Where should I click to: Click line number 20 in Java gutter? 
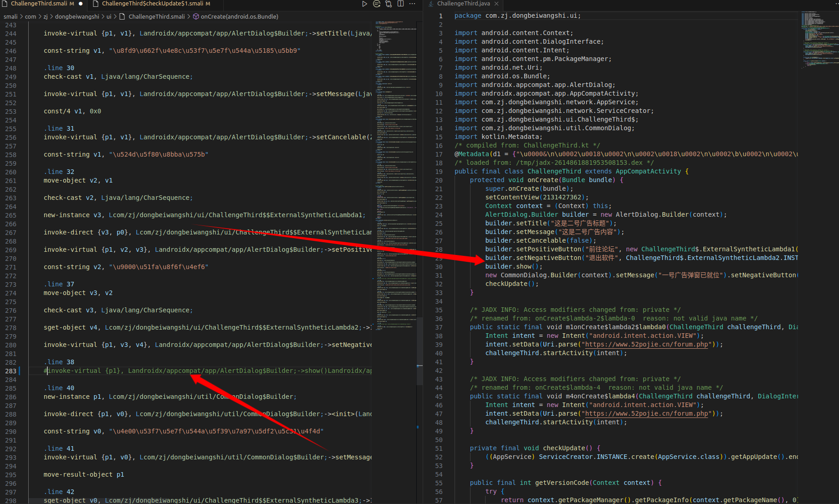[439, 180]
